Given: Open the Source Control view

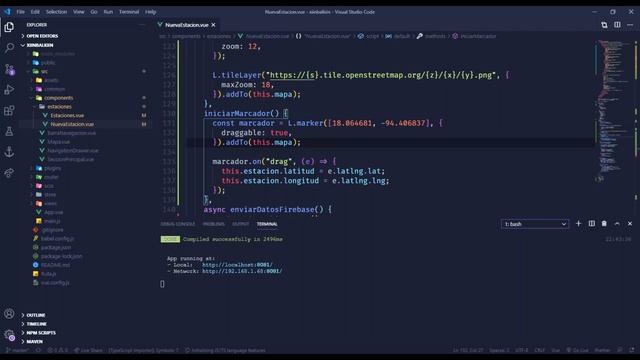Looking at the screenshot, I should pos(9,69).
